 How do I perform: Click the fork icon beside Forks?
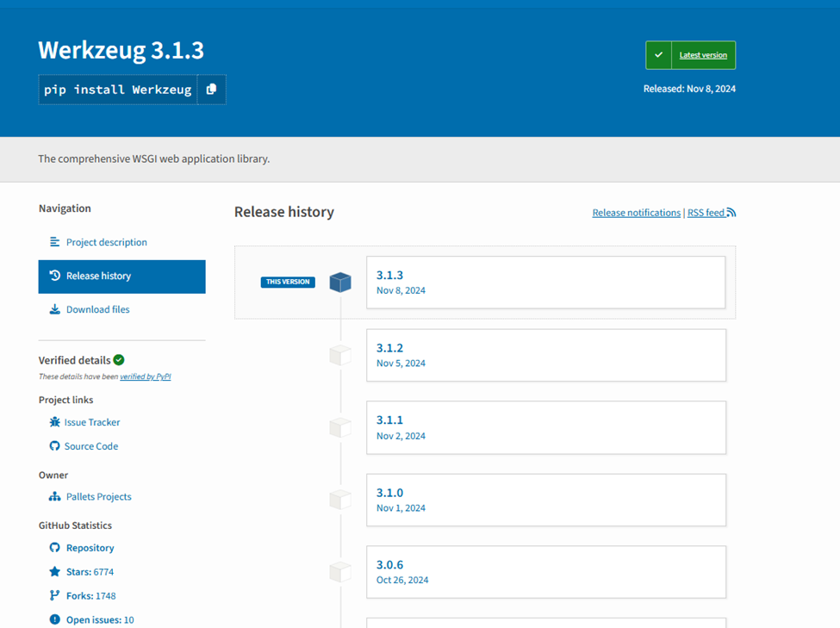coord(54,595)
